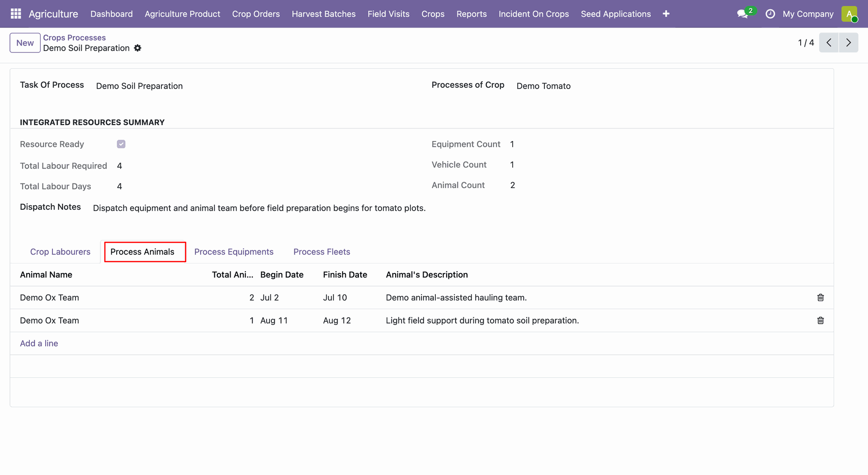Open the Crops menu
The image size is (868, 475).
433,14
